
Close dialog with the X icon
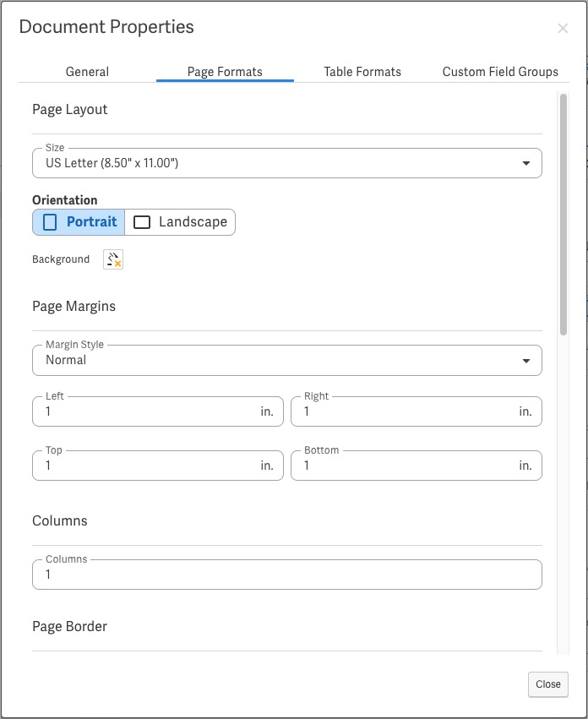(563, 29)
